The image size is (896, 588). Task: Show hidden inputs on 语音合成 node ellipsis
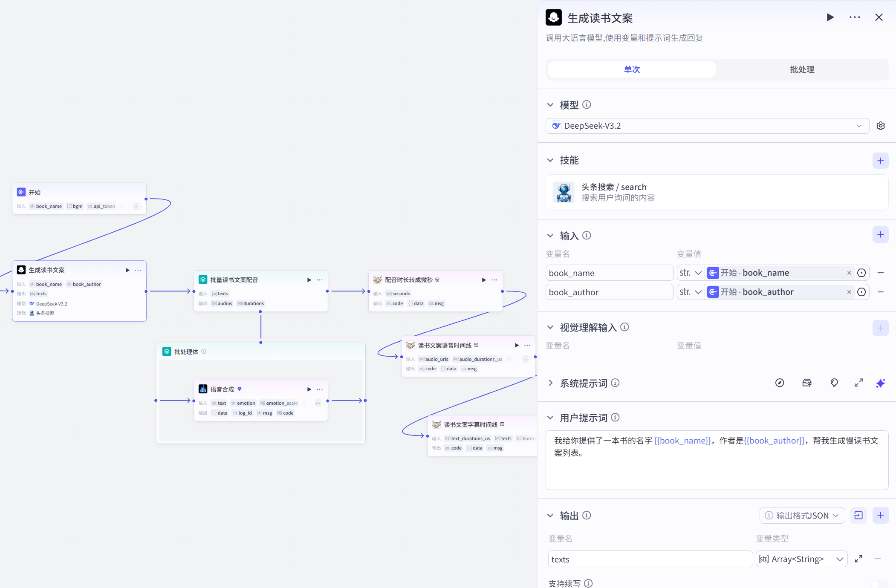[318, 403]
